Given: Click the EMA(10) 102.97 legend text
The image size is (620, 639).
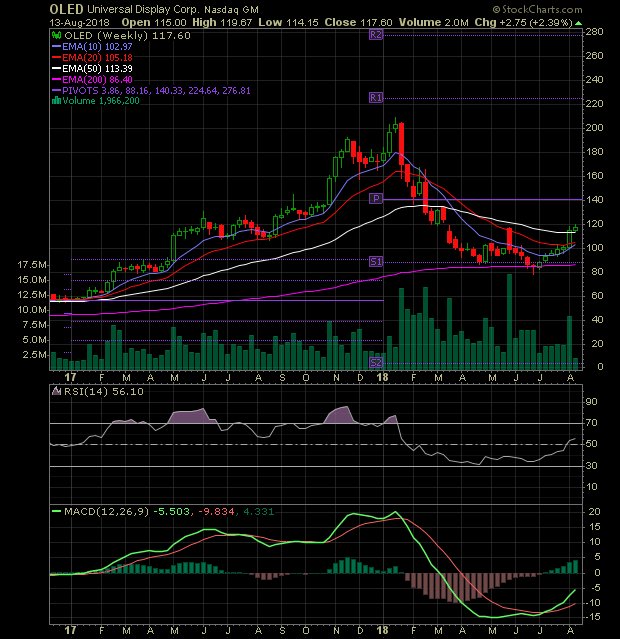Looking at the screenshot, I should tap(97, 46).
